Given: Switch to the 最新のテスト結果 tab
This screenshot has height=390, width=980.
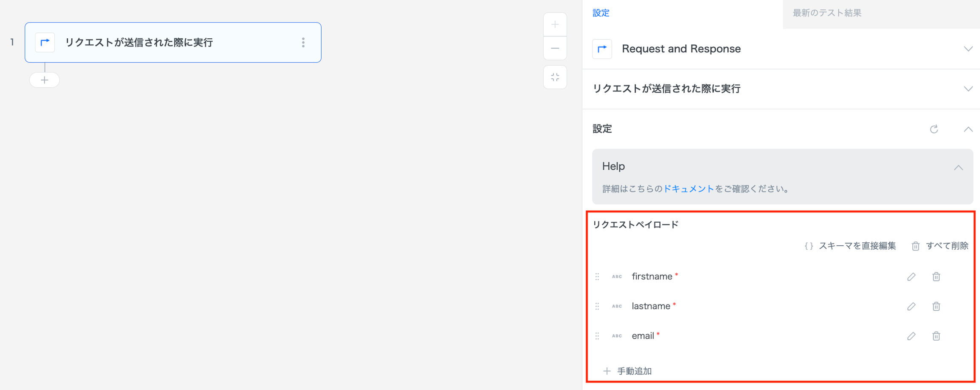Looking at the screenshot, I should (x=827, y=13).
